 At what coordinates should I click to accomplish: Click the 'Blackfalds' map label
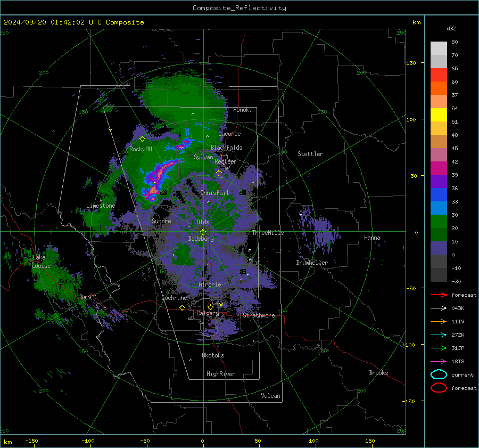226,148
